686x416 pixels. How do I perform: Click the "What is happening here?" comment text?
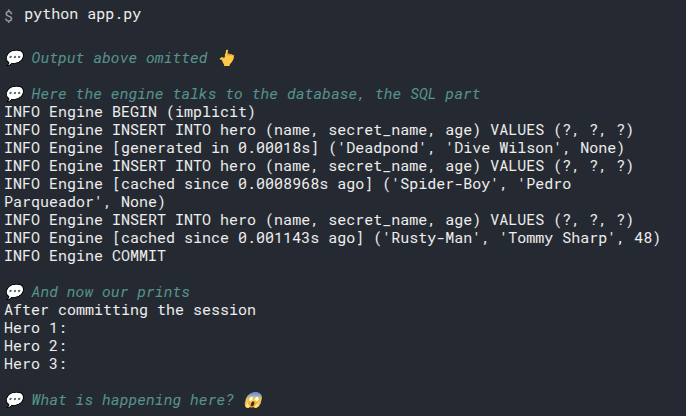pos(134,400)
